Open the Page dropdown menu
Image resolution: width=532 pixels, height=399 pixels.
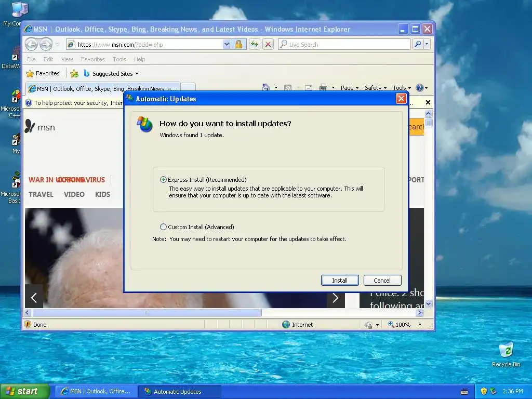[350, 87]
